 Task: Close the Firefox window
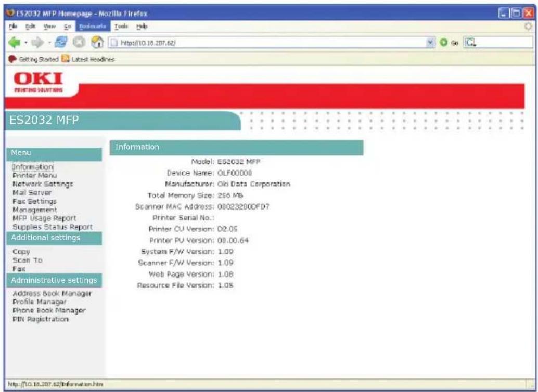(528, 14)
